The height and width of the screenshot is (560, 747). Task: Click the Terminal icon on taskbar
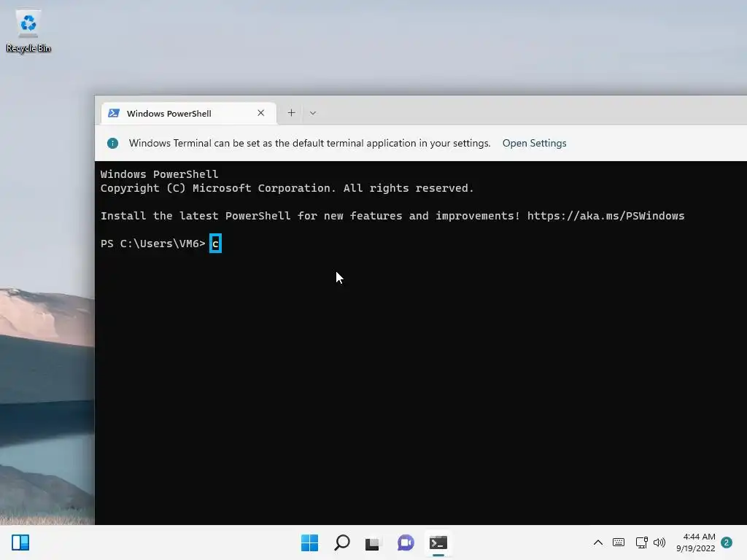[438, 542]
